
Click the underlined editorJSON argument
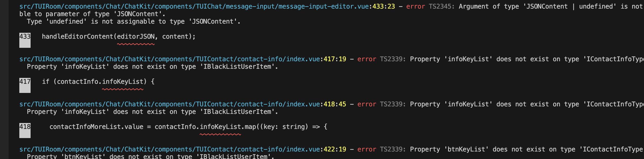tap(136, 37)
